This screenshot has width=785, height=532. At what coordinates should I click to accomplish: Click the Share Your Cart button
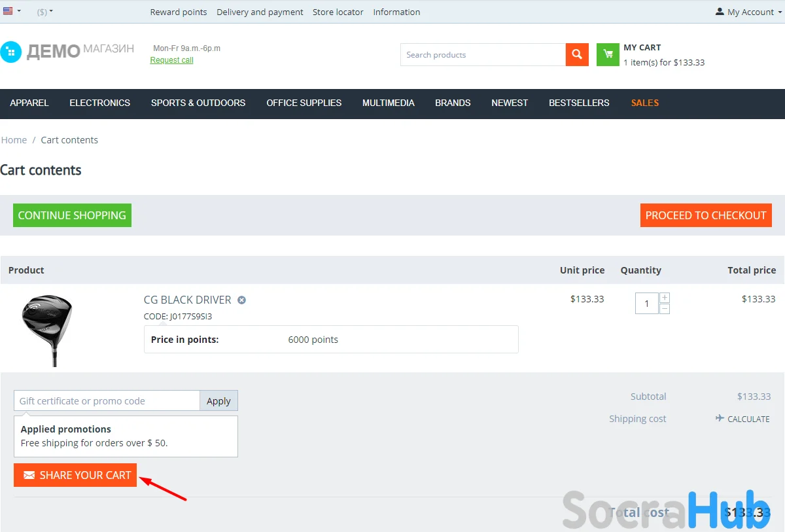click(x=75, y=475)
